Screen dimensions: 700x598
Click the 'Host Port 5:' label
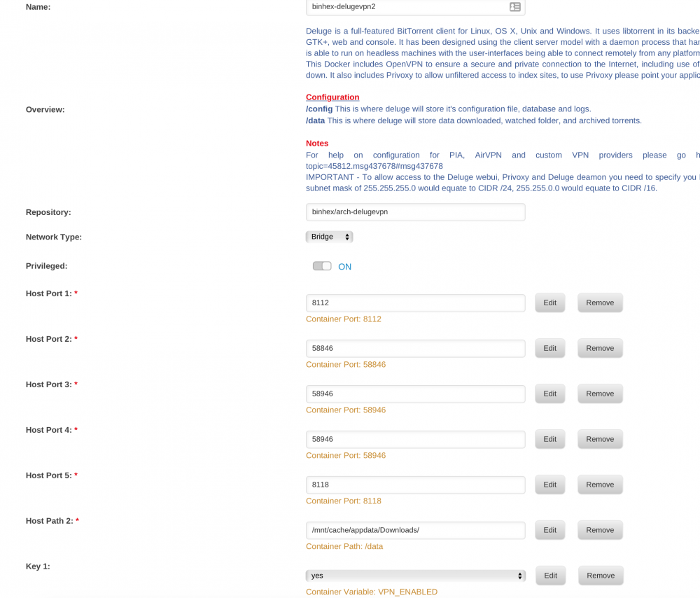tap(49, 475)
